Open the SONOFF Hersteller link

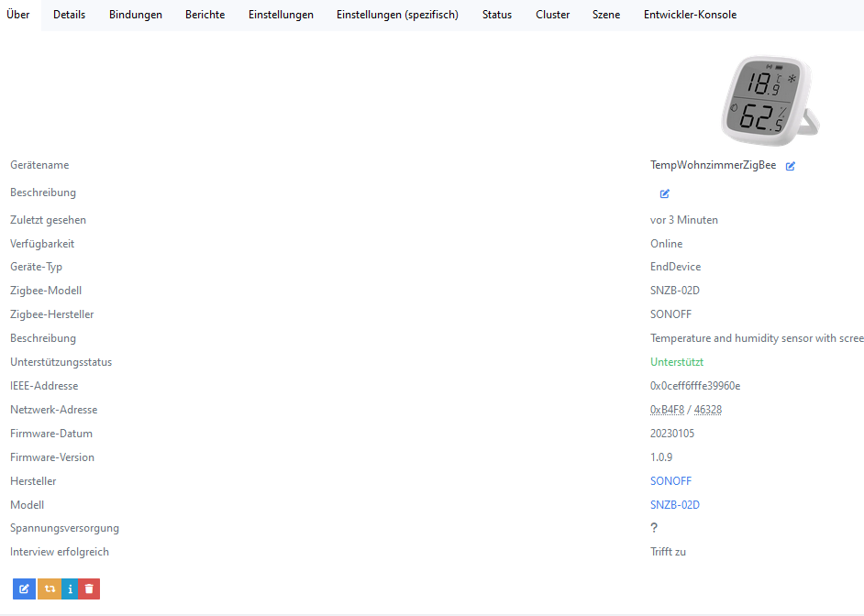670,481
